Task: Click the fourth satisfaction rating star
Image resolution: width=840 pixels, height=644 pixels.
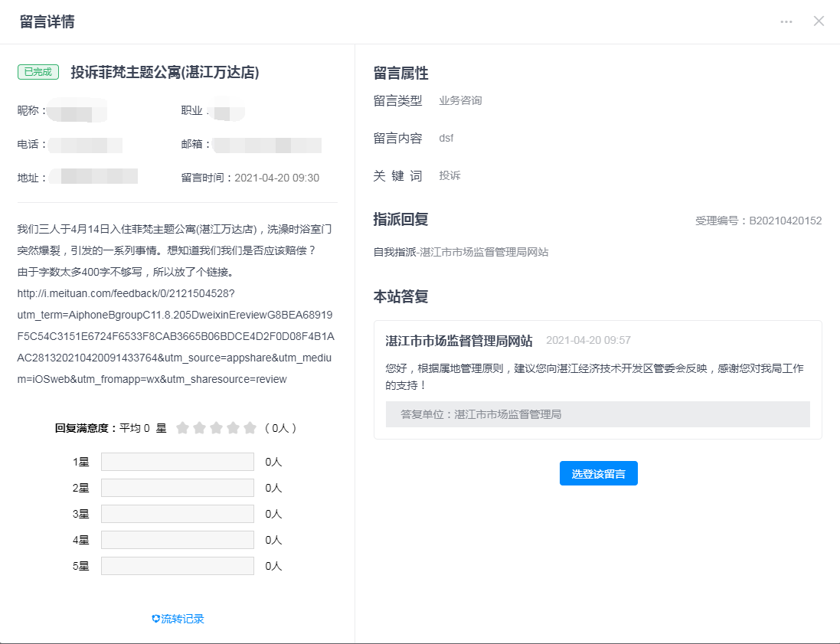Action: coord(233,428)
